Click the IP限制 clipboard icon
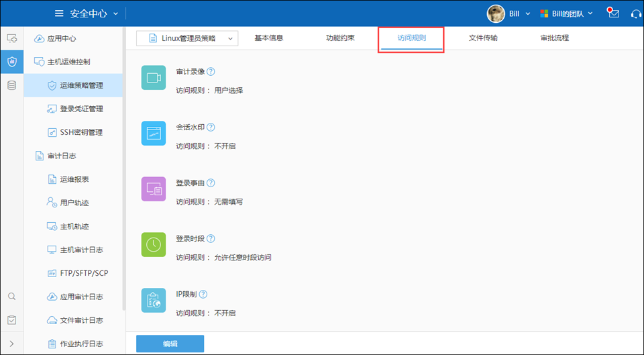Viewport: 644px width, 355px height. (154, 301)
